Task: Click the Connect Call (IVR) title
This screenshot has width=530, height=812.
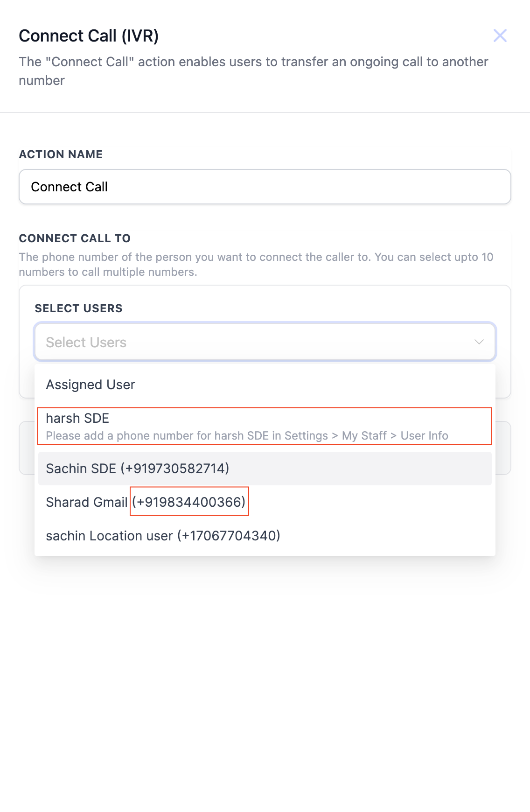Action: point(89,36)
